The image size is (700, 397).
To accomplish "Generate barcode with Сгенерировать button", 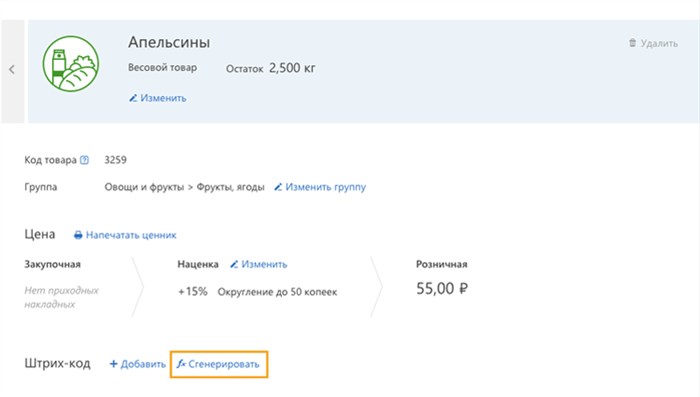I will click(x=219, y=364).
